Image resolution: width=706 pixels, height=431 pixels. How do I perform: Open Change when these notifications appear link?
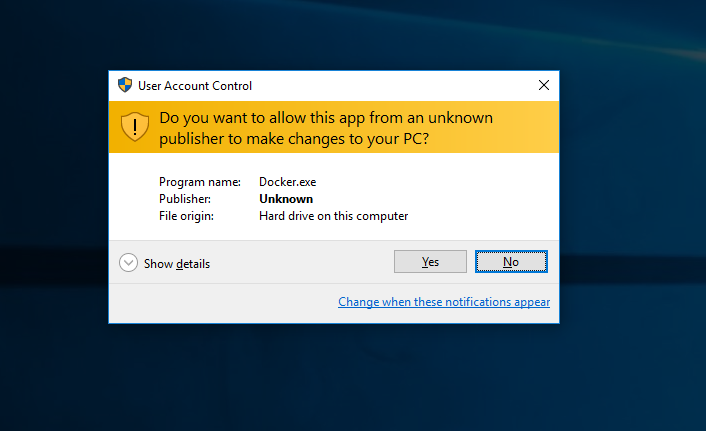pos(443,301)
